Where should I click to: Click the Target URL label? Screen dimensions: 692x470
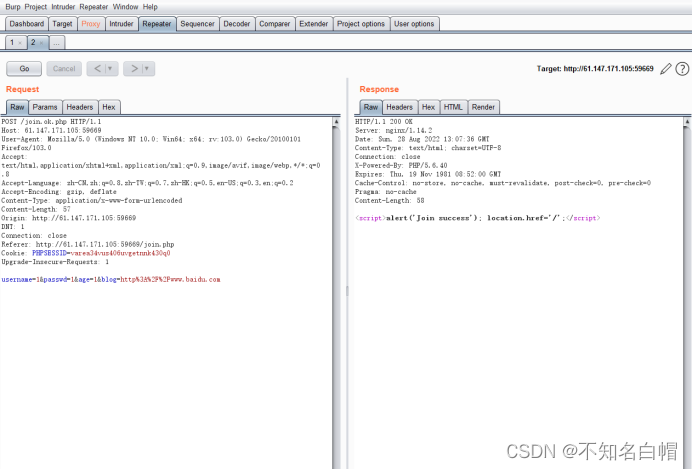coord(595,68)
